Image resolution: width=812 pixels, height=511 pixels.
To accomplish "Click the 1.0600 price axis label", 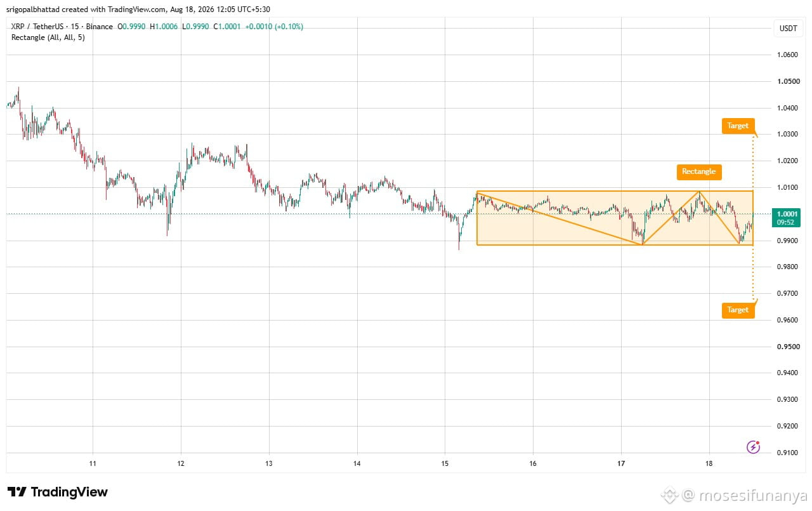I will (787, 55).
